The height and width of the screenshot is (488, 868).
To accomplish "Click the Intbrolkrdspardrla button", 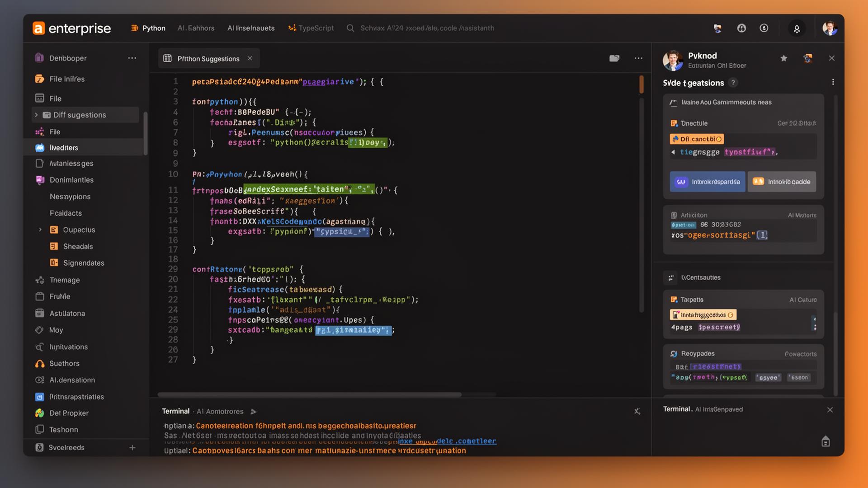I will pos(708,182).
